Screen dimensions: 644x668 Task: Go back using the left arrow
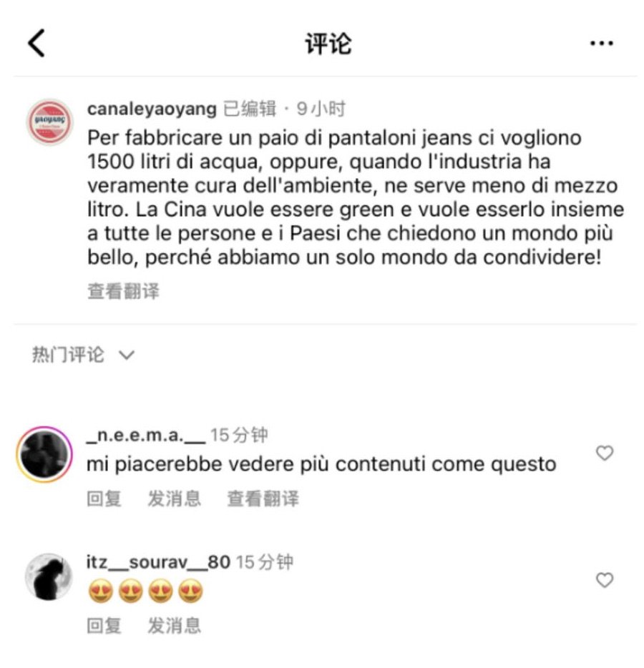coord(36,43)
